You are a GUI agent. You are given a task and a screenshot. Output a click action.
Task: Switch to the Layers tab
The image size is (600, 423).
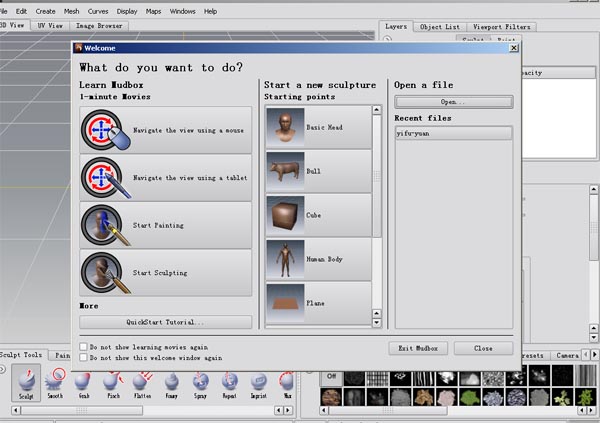tap(396, 26)
